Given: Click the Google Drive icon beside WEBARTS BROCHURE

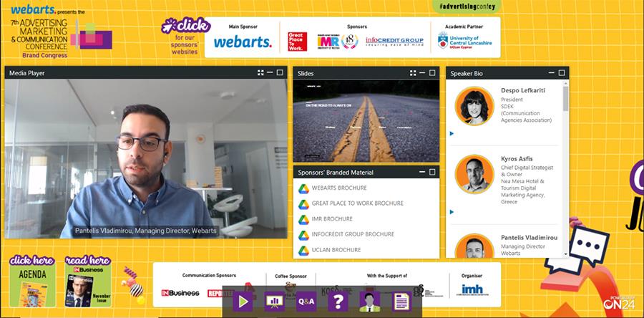Looking at the screenshot, I should 303,188.
